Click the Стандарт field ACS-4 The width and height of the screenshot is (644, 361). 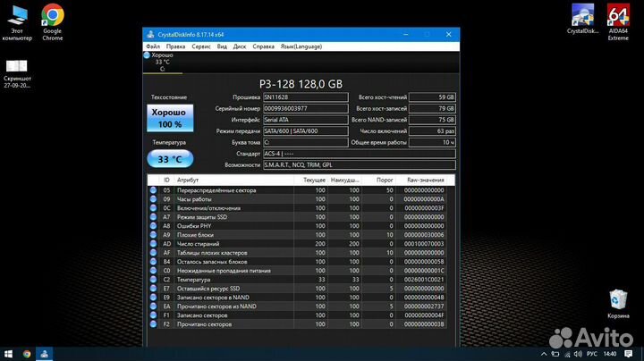tap(360, 154)
